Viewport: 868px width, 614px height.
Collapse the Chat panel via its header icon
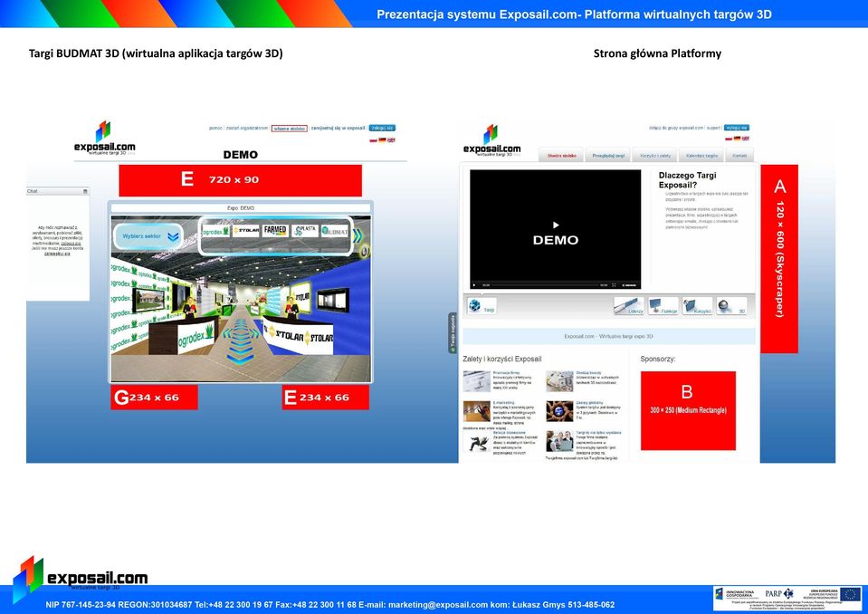click(x=85, y=191)
